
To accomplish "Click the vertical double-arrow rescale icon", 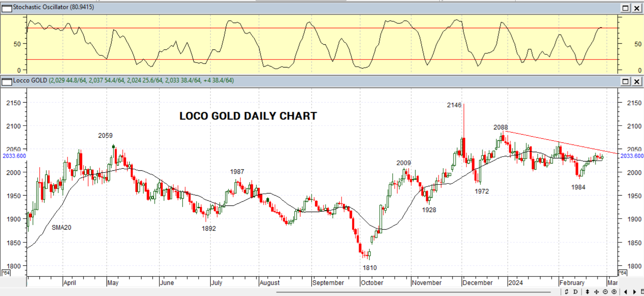I will pyautogui.click(x=587, y=292).
